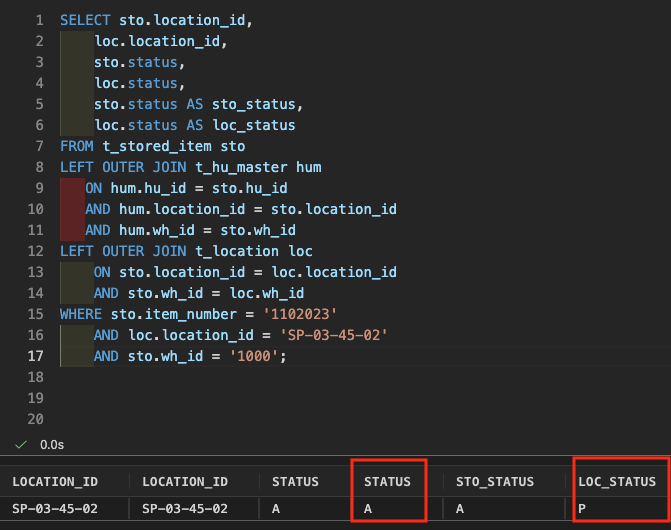The height and width of the screenshot is (530, 671).
Task: Click the WHERE keyword in the query
Action: (81, 314)
